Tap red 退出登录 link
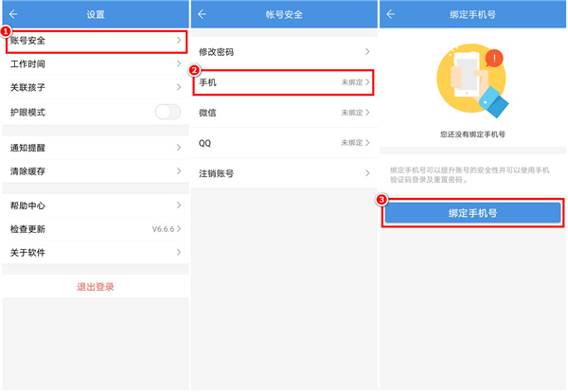This screenshot has height=392, width=568. coord(95,286)
